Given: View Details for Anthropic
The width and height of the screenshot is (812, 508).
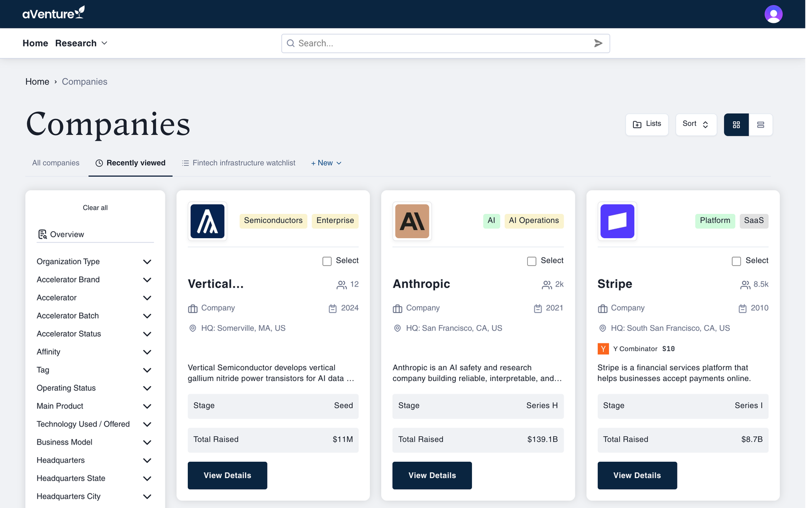Looking at the screenshot, I should (432, 475).
